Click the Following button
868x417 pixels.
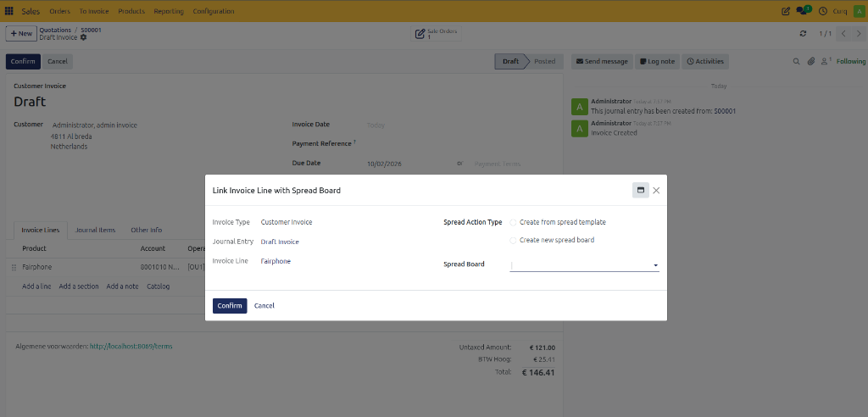click(x=851, y=62)
